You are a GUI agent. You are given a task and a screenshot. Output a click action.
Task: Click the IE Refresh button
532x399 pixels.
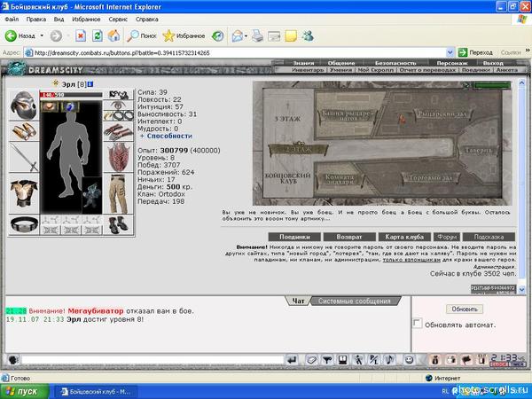click(98, 35)
